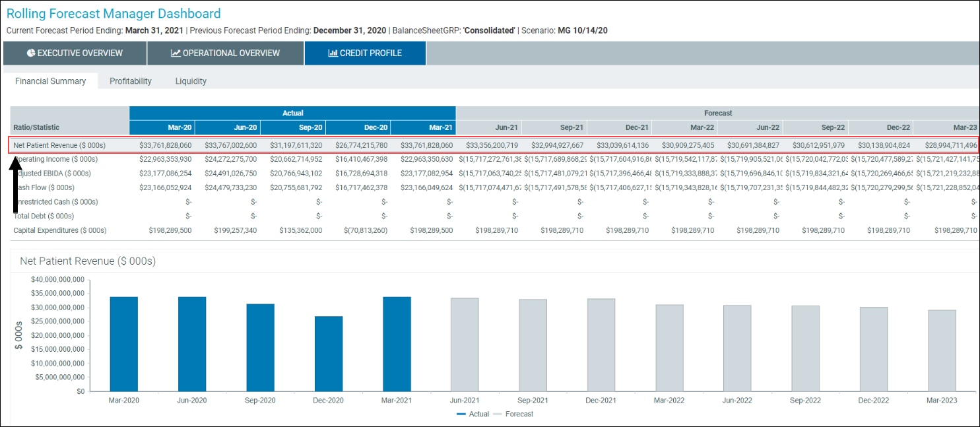Select the Profitability sub-tab
Image resolution: width=980 pixels, height=427 pixels.
131,81
